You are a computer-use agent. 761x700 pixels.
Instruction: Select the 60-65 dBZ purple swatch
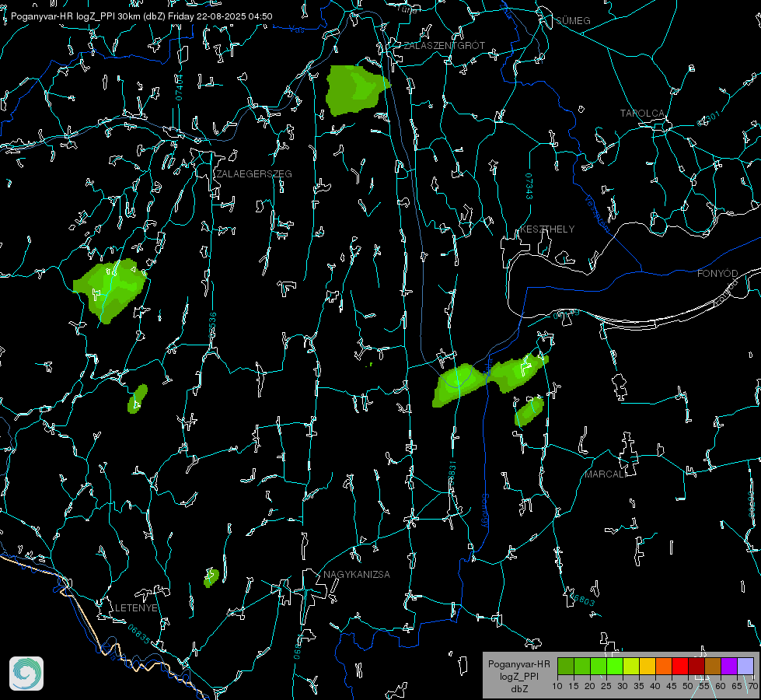tap(729, 666)
